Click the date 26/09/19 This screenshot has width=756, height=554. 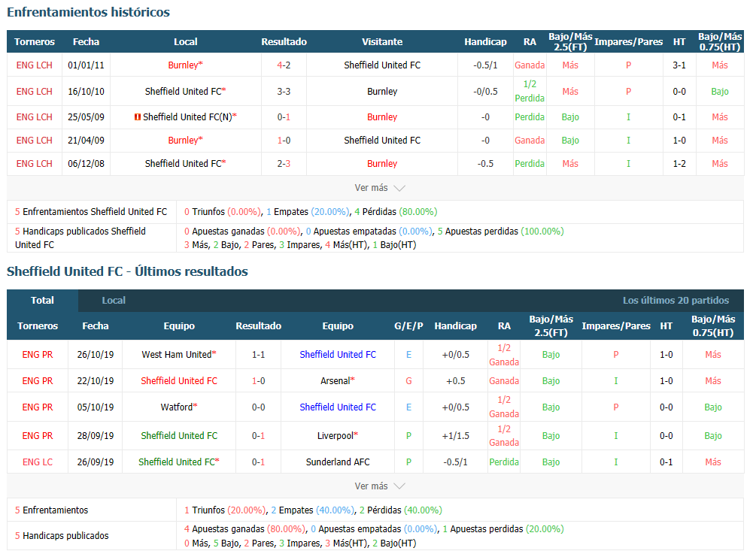coord(96,462)
